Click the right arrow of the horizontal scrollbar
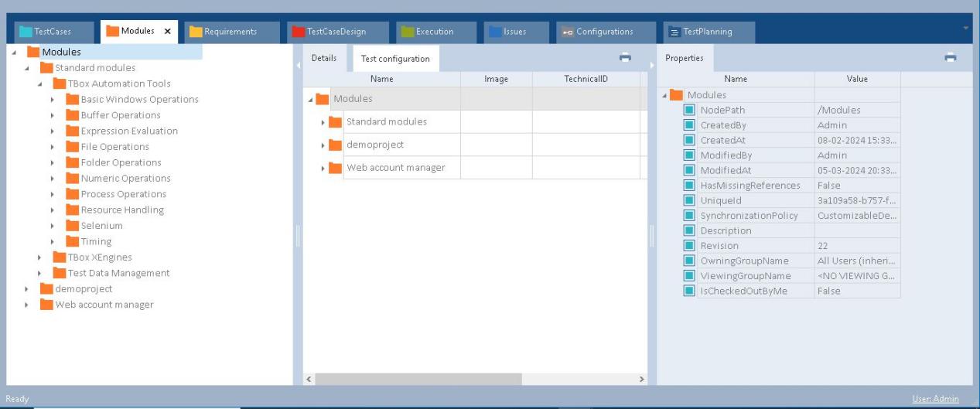980x409 pixels. (x=641, y=379)
